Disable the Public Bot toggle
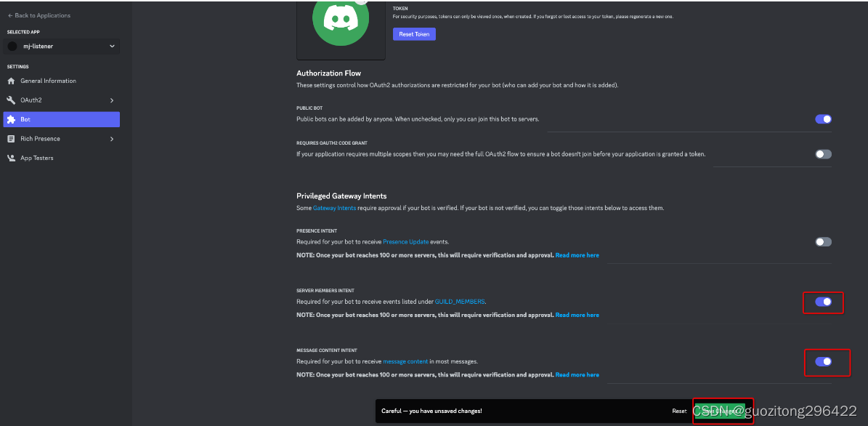The image size is (868, 426). pyautogui.click(x=823, y=119)
